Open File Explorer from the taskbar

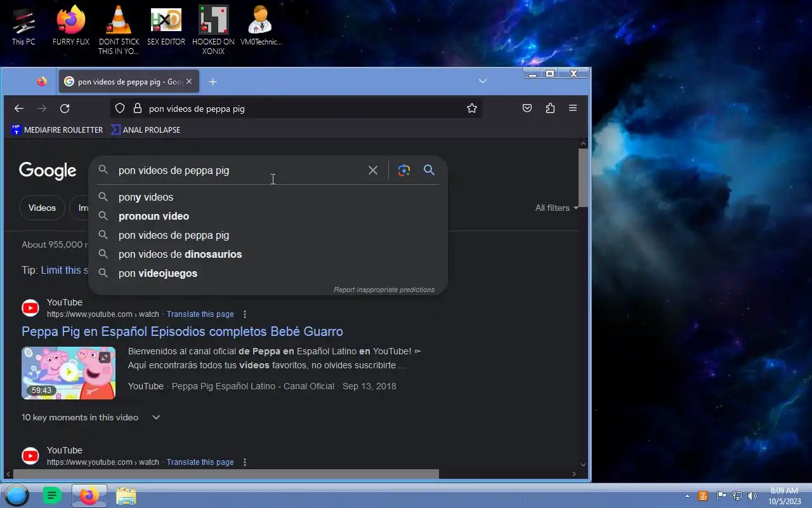click(x=126, y=496)
